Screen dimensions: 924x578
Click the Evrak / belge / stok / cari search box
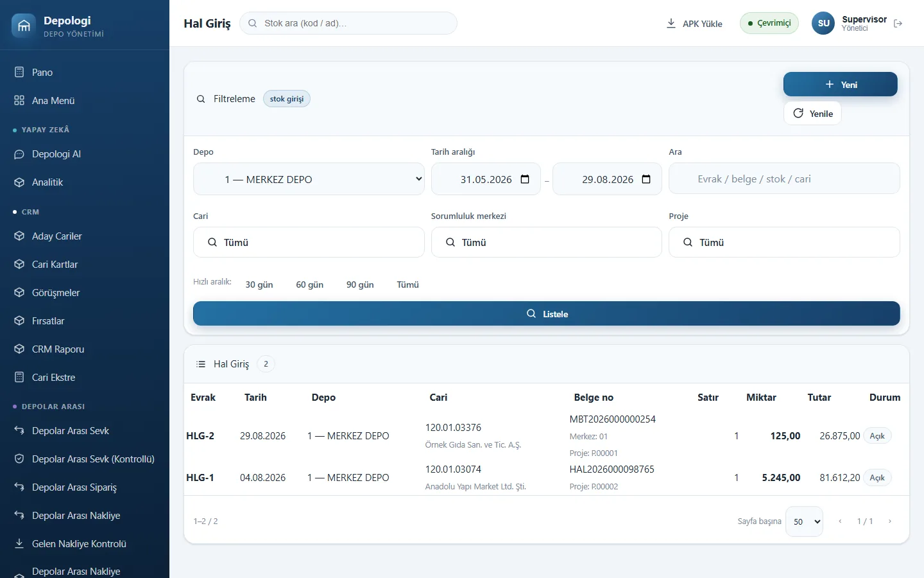(784, 179)
